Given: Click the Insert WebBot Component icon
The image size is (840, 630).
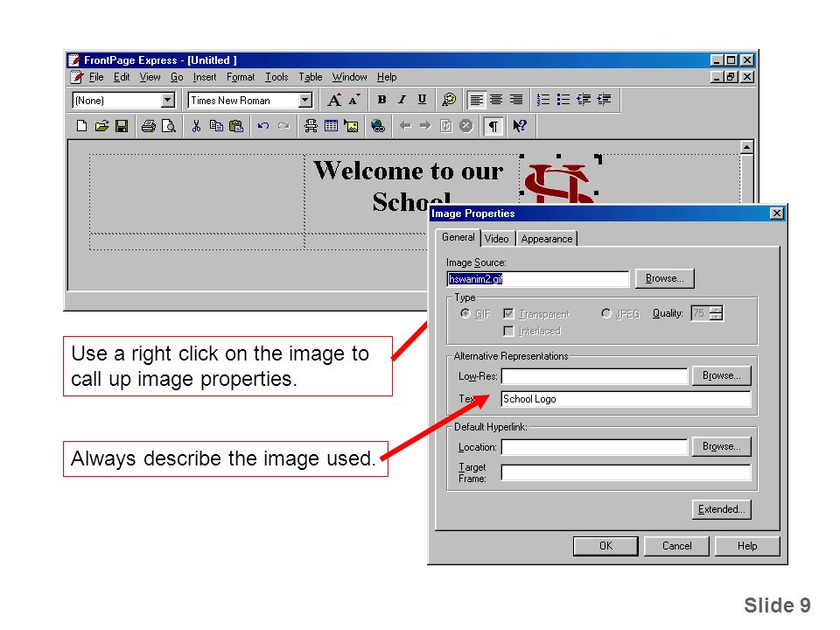Looking at the screenshot, I should [311, 126].
